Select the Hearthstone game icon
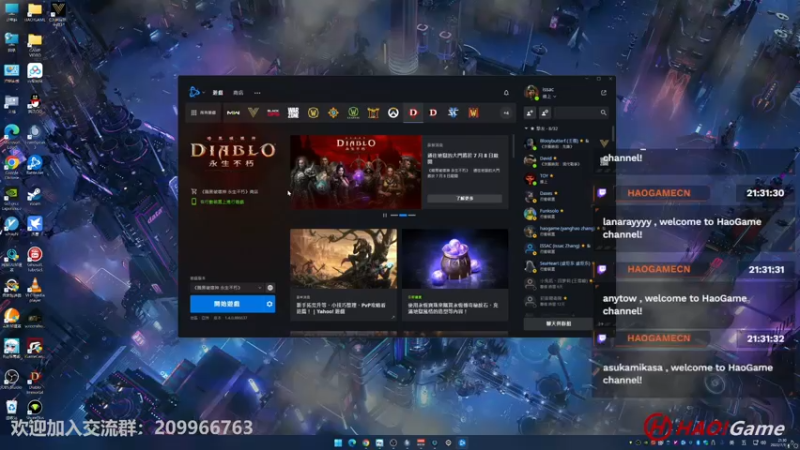The width and height of the screenshot is (800, 450). (x=333, y=113)
